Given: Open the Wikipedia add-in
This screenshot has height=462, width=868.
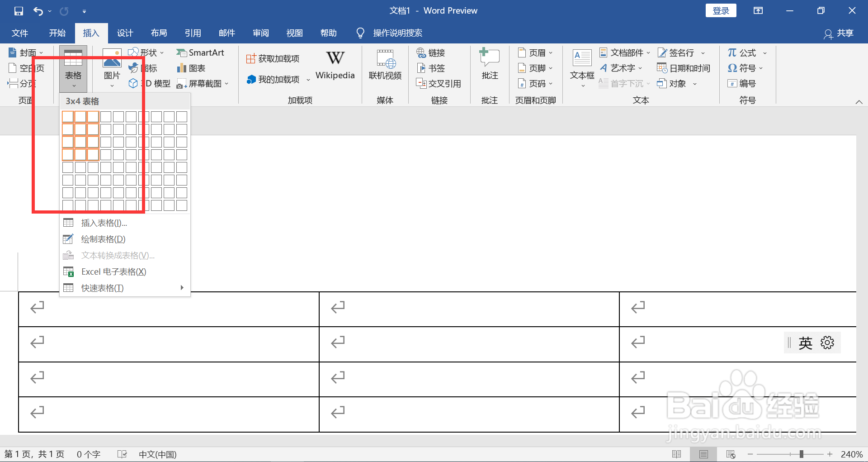Looking at the screenshot, I should [x=335, y=65].
